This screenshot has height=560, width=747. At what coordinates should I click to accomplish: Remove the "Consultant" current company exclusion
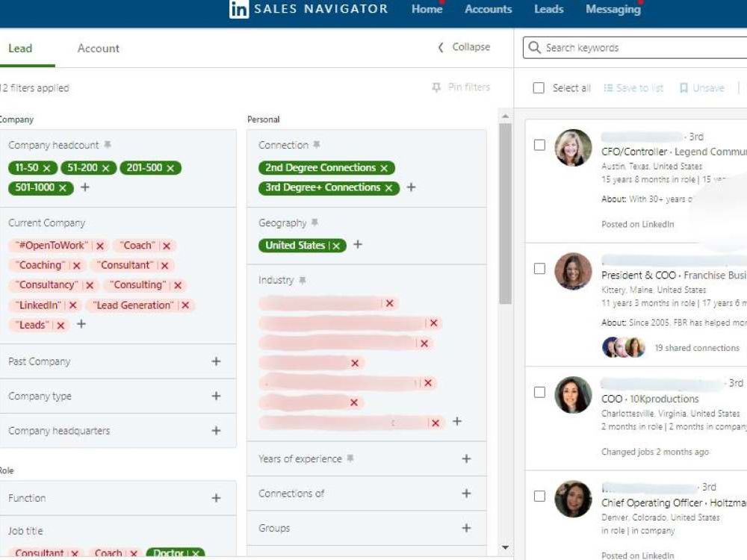165,266
